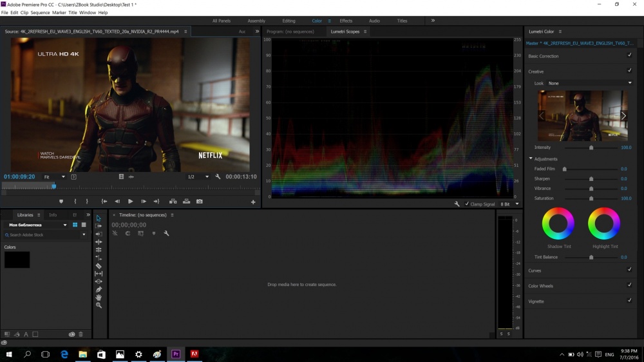Click the Insert button in Source monitor
This screenshot has height=362, width=644.
pos(173,202)
